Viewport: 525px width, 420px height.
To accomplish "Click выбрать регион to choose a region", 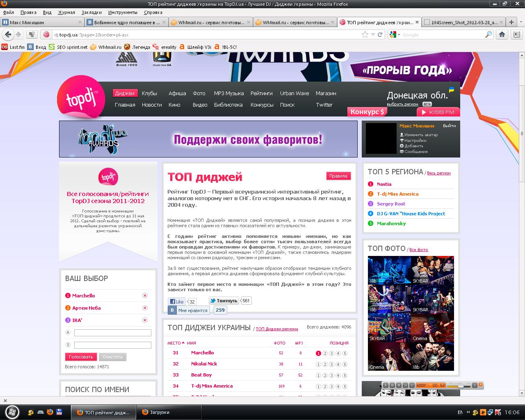I will pyautogui.click(x=402, y=104).
